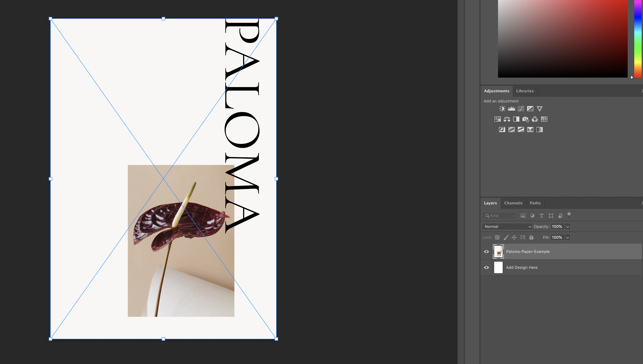Switch to the Libraries tab

525,91
